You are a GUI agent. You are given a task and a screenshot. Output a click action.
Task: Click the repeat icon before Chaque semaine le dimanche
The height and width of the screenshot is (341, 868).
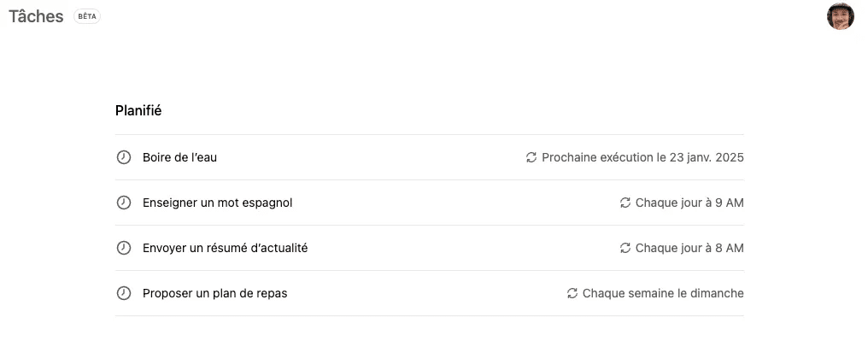point(572,293)
